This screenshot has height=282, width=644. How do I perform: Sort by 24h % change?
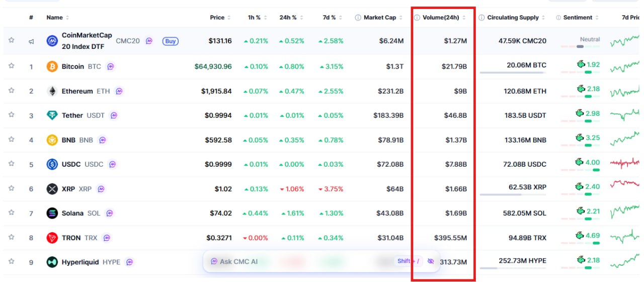[292, 18]
